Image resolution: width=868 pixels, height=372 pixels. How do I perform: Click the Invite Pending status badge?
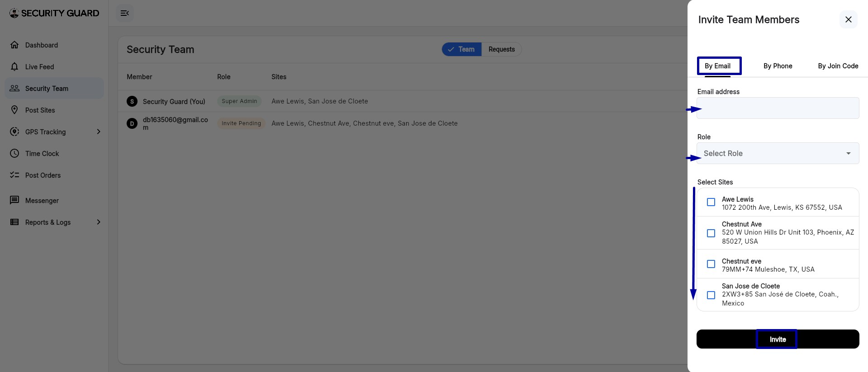tap(241, 123)
